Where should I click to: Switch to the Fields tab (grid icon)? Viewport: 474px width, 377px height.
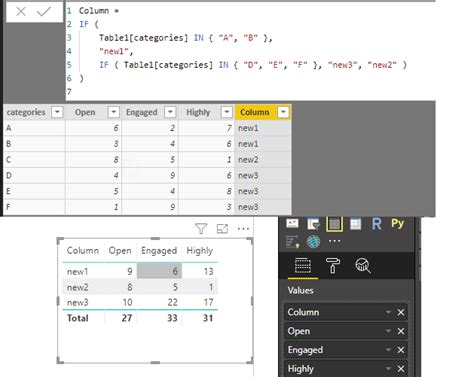(x=303, y=266)
